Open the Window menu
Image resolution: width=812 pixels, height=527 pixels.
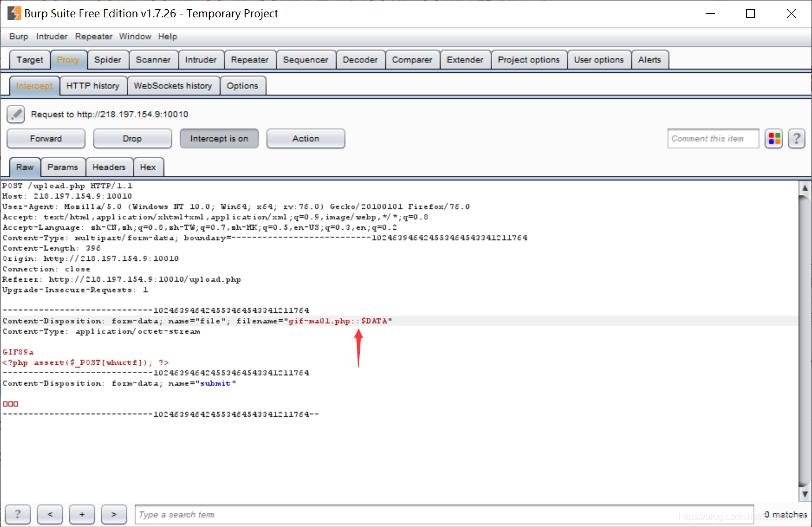[x=135, y=36]
